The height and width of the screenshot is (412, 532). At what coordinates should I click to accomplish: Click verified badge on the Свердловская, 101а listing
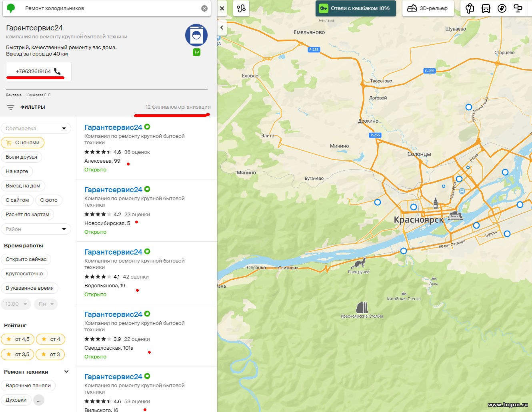tap(147, 314)
